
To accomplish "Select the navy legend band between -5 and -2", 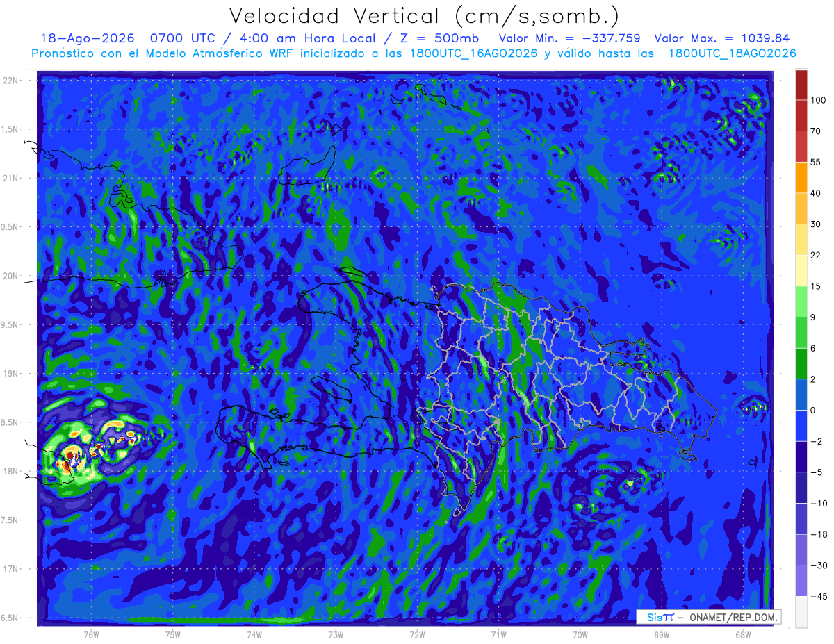I will (801, 456).
